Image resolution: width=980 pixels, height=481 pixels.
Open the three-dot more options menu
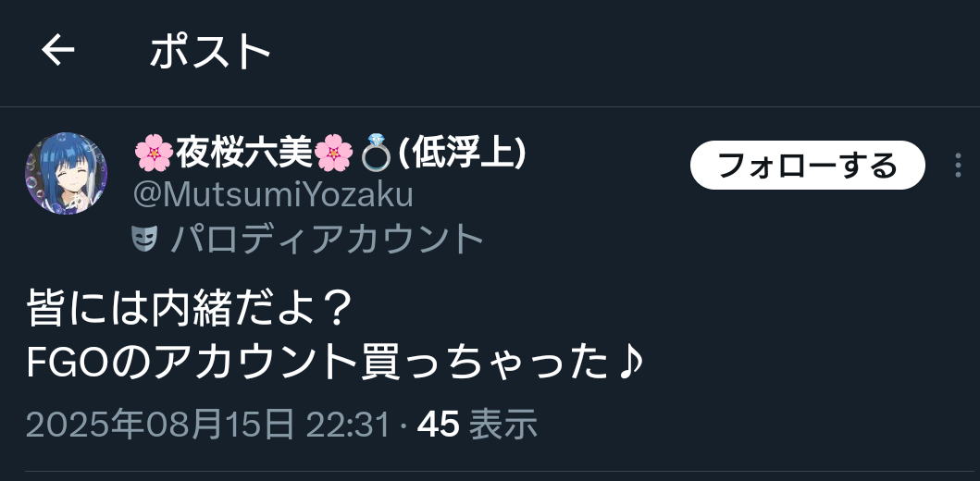pos(958,166)
